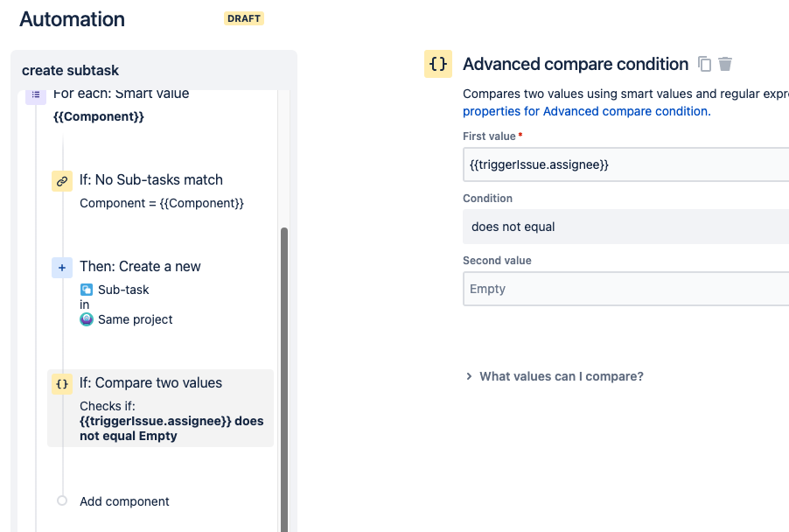Click the Sub-task issue type icon
Image resolution: width=789 pixels, height=532 pixels.
[87, 290]
